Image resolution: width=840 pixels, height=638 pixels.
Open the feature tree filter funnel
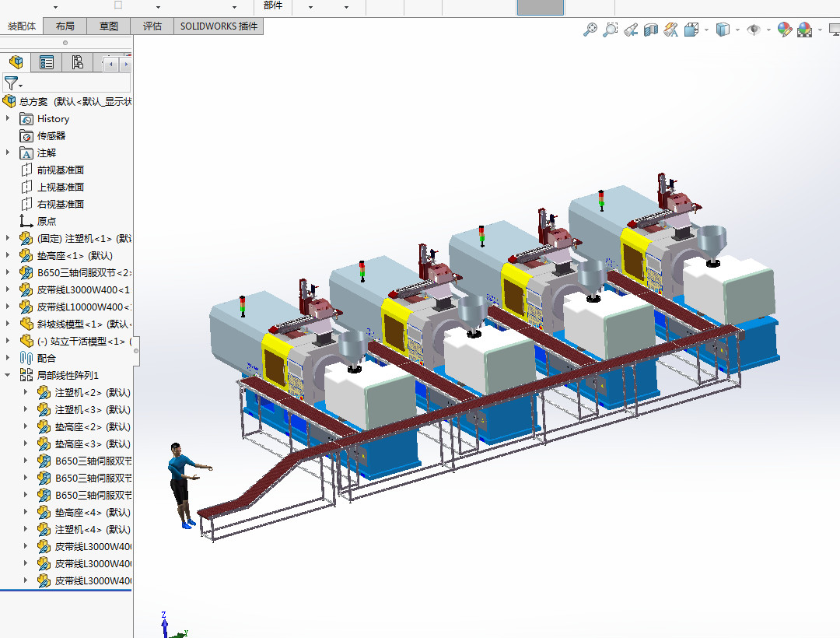[12, 83]
